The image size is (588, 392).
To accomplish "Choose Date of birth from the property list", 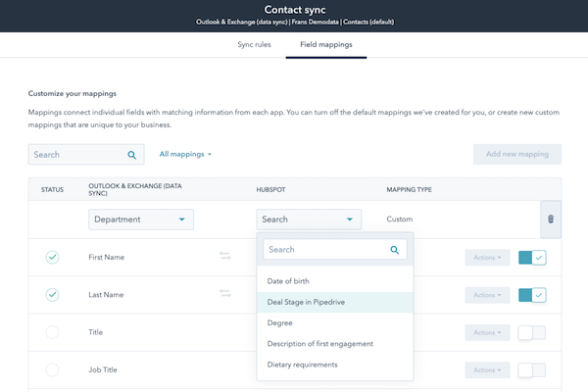I will click(x=335, y=281).
